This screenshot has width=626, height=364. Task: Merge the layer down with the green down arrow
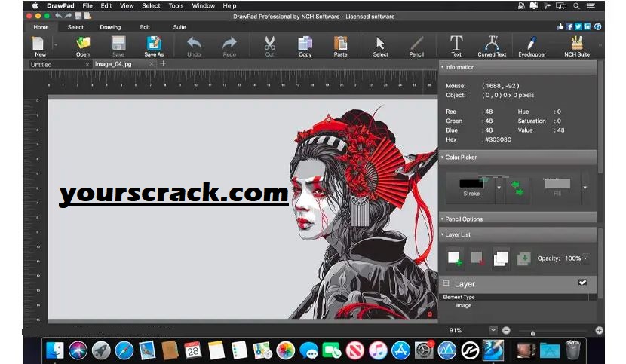point(523,258)
